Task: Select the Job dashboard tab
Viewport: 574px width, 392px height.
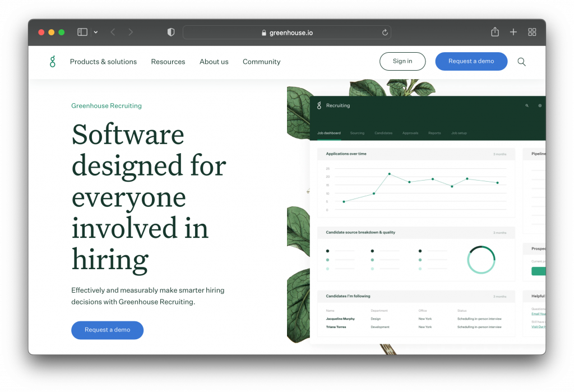Action: [328, 133]
